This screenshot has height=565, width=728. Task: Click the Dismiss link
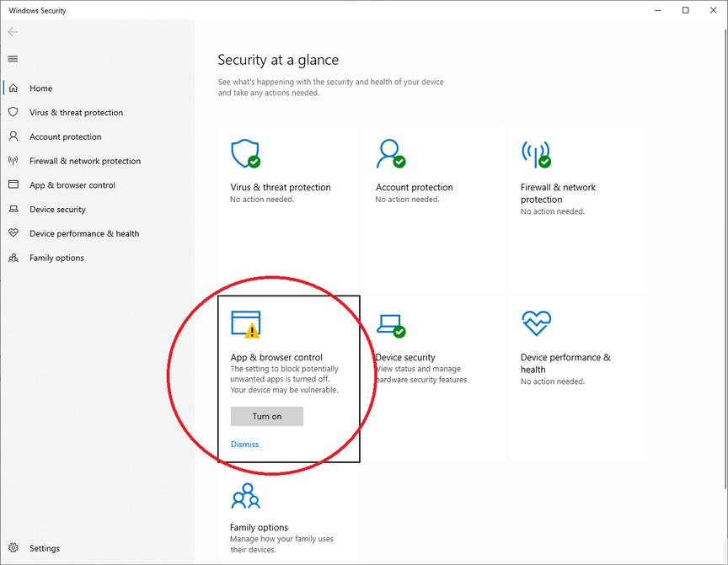[x=244, y=444]
